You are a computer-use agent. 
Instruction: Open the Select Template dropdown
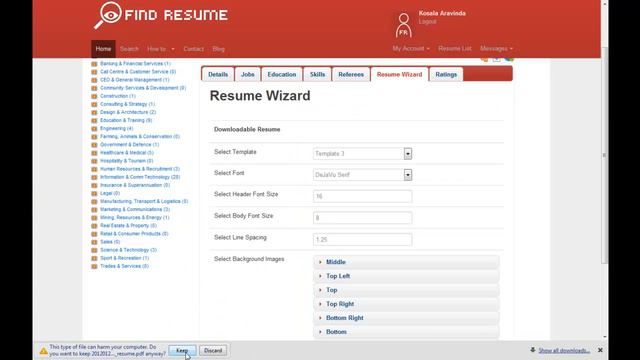click(x=362, y=153)
